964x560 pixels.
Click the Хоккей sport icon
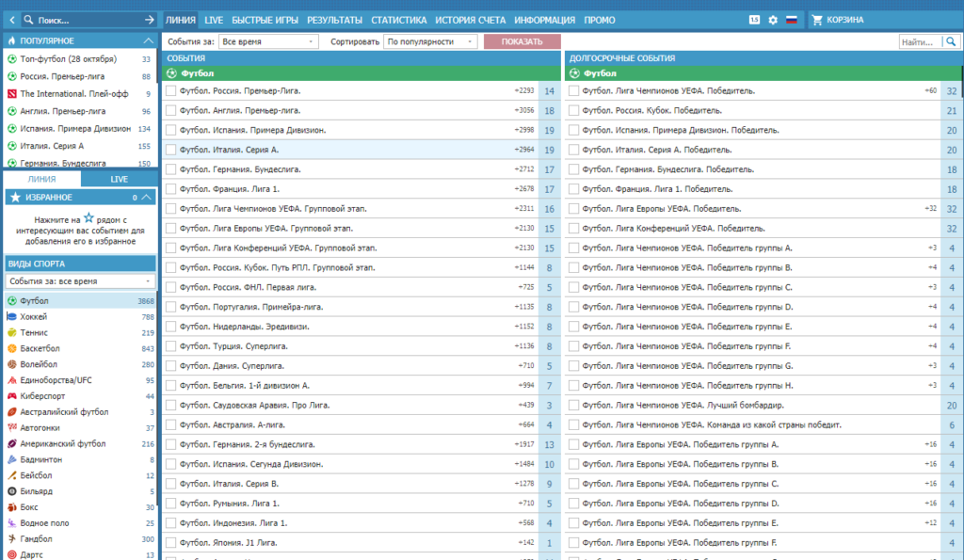click(11, 316)
